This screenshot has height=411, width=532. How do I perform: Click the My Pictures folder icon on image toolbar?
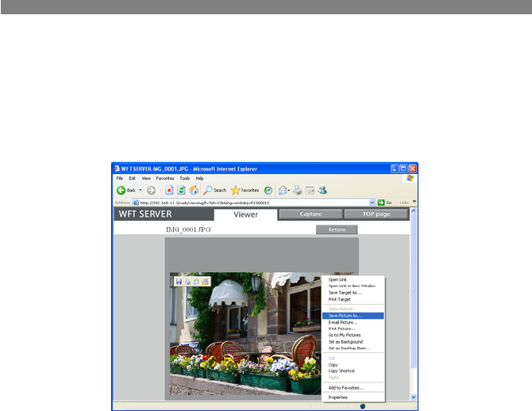point(206,282)
